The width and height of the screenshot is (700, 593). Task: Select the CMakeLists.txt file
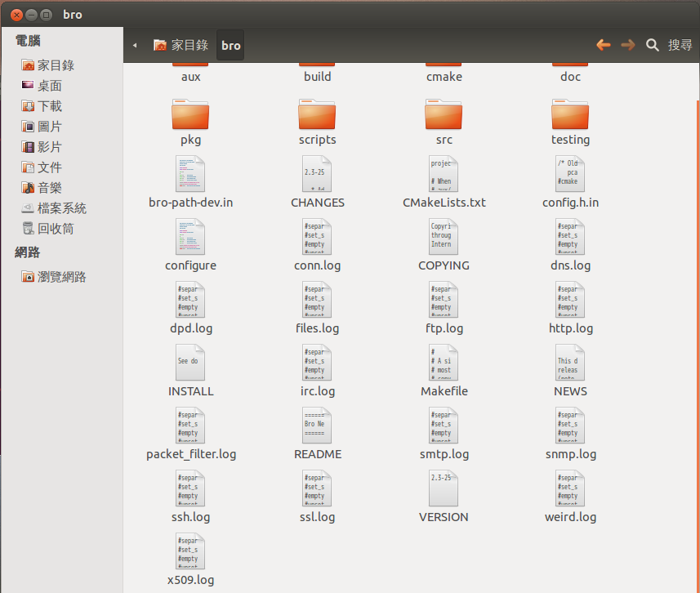pos(444,178)
